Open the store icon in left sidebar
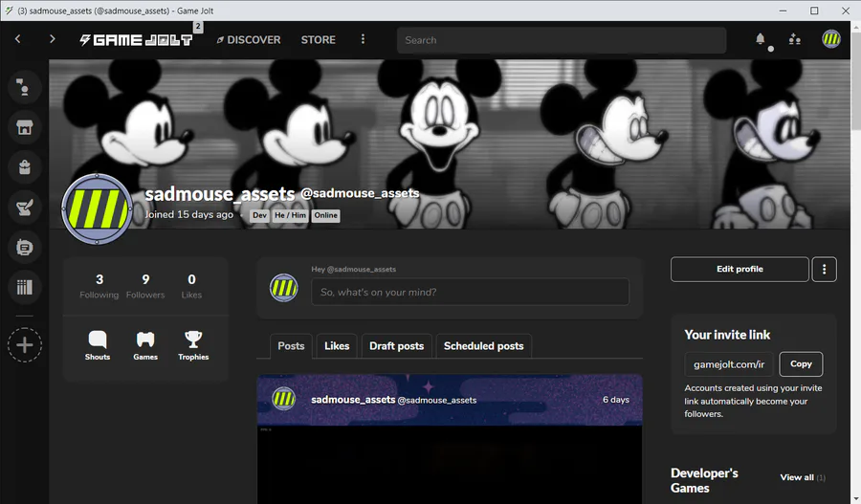861x504 pixels. pyautogui.click(x=24, y=127)
